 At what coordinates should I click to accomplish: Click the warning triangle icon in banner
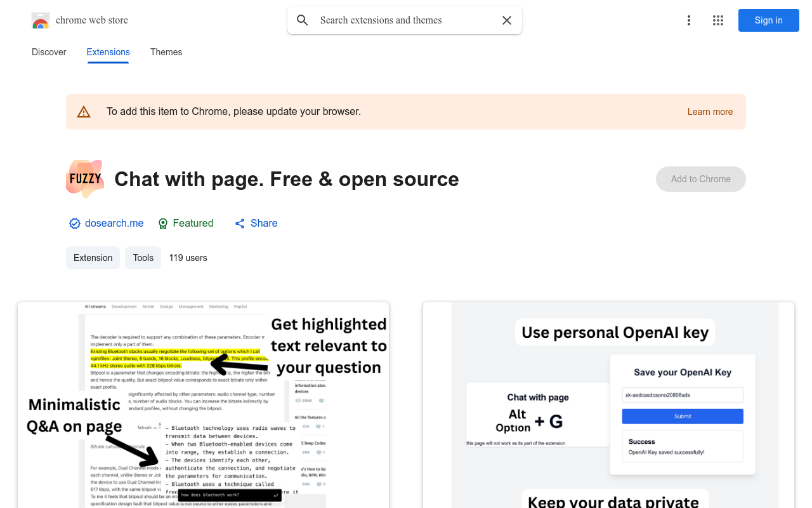84,112
